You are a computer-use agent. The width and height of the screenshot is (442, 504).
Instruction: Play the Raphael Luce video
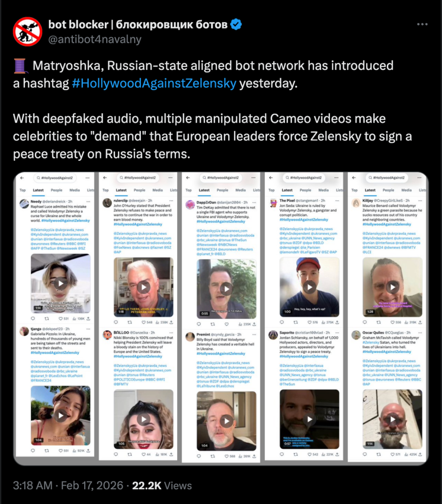[x=61, y=283]
